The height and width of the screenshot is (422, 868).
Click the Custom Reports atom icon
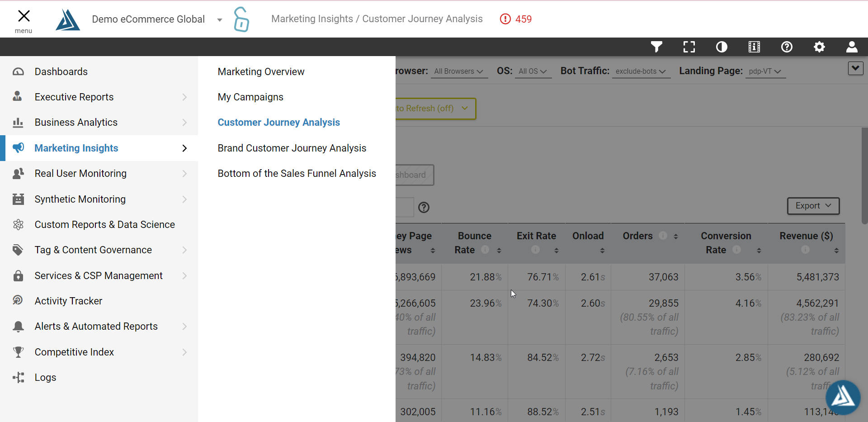click(18, 224)
